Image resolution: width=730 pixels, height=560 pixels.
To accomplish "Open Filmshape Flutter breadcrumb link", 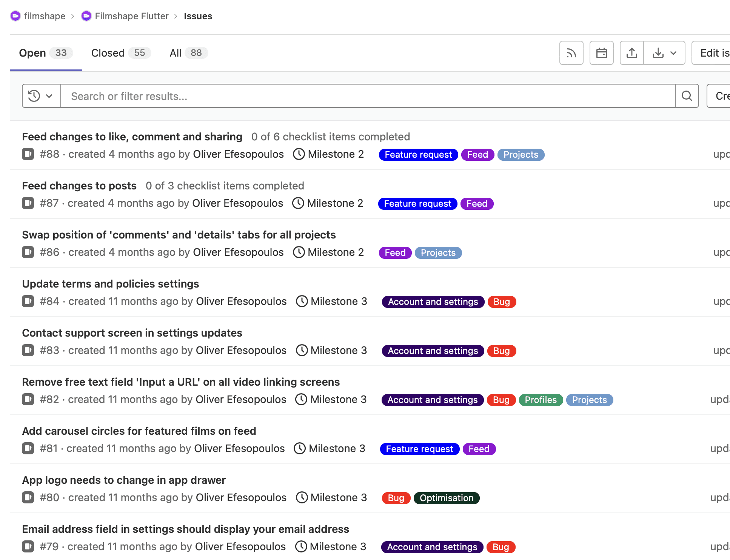I will (131, 16).
